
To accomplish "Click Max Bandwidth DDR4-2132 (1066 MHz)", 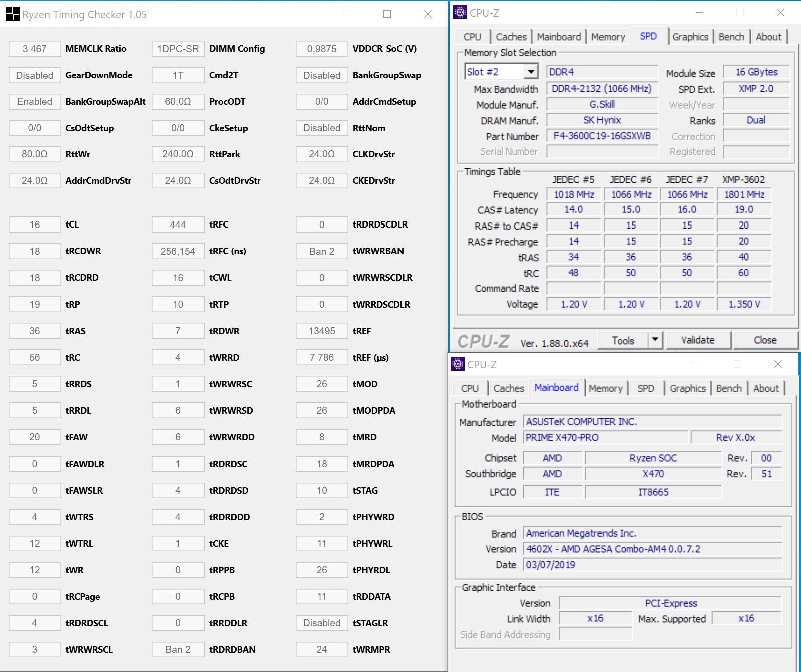I will [602, 89].
